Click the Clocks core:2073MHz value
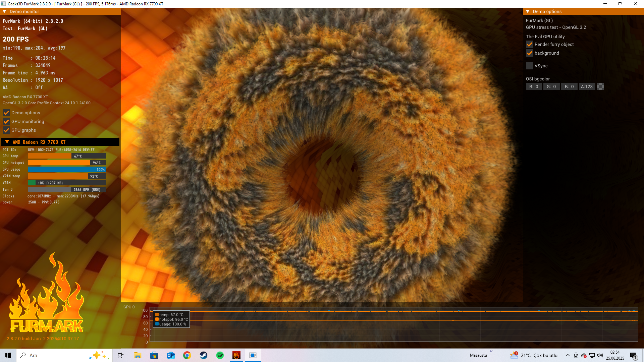This screenshot has width=644, height=362. [x=63, y=196]
